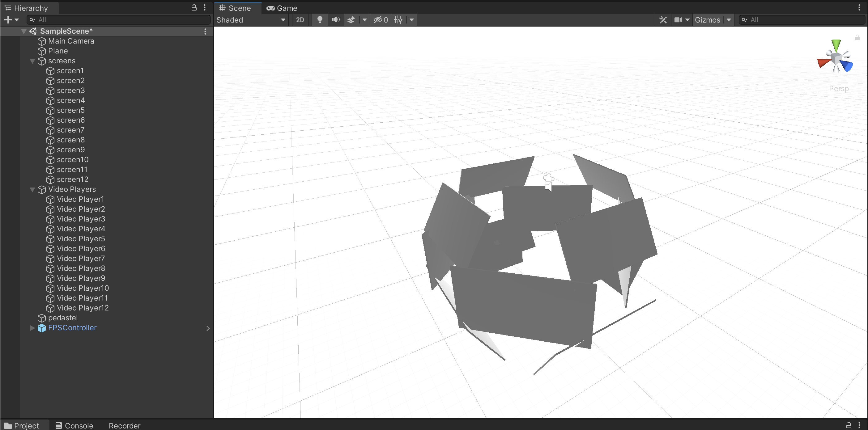Screen dimensions: 868x430
Task: Open Scene view panel options menu
Action: (x=859, y=7)
